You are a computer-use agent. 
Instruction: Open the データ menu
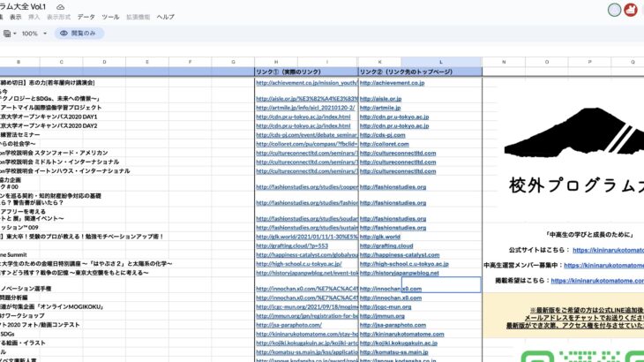point(86,17)
